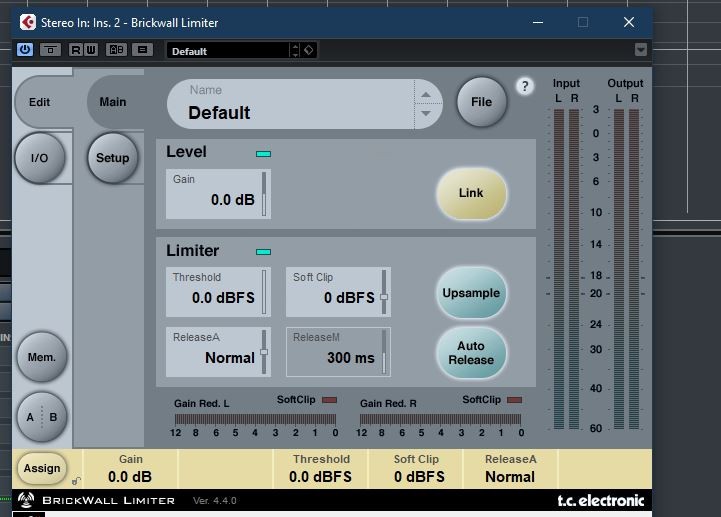This screenshot has height=517, width=721.
Task: Click the Assign button
Action: [42, 468]
